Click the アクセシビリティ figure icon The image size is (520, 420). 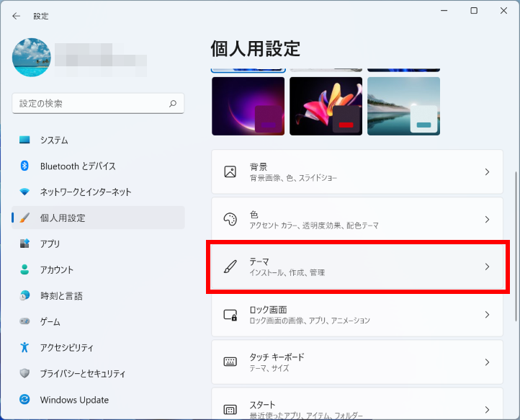point(24,347)
